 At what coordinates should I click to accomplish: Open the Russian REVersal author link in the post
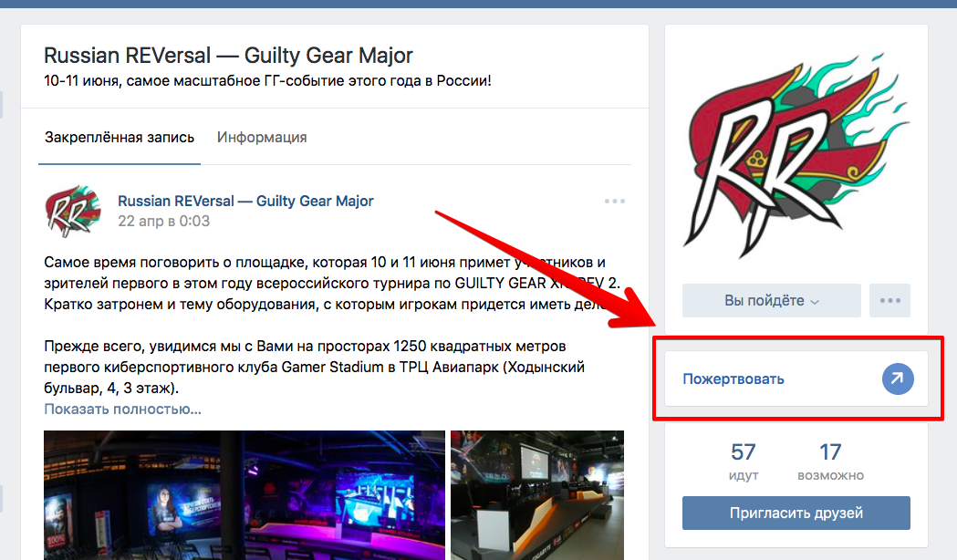tap(245, 201)
